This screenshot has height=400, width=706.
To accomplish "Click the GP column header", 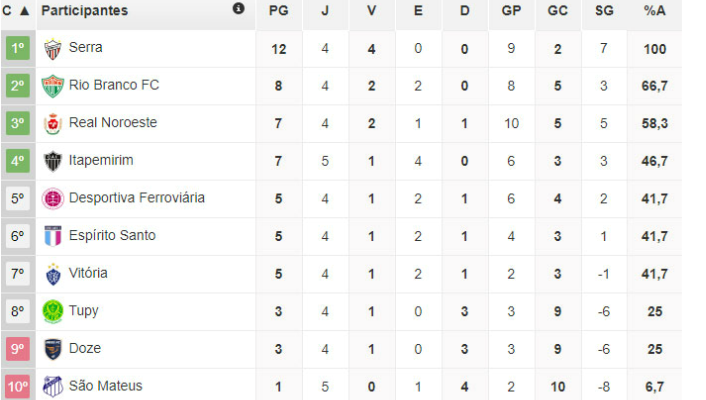I will point(511,10).
